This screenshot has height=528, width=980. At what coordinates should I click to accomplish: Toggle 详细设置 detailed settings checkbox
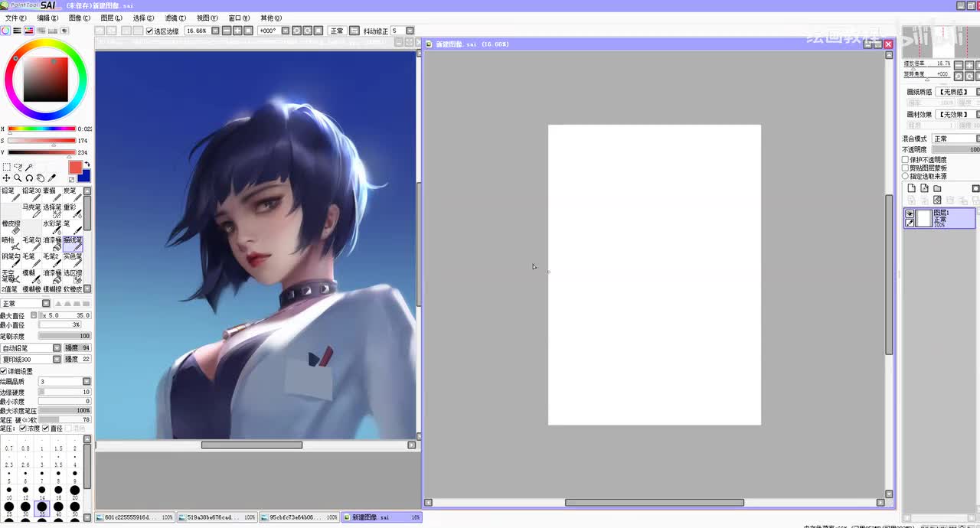4,372
